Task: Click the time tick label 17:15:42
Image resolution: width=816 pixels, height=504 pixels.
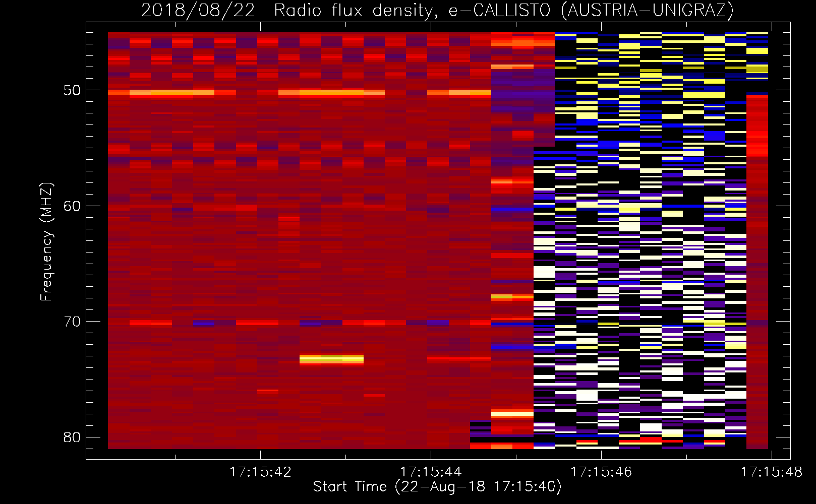Action: (260, 472)
